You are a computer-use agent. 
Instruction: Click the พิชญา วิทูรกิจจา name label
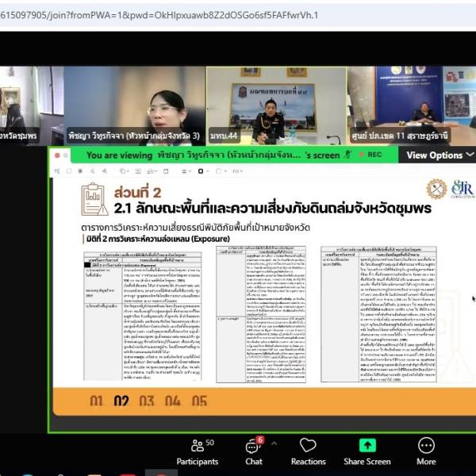[134, 136]
